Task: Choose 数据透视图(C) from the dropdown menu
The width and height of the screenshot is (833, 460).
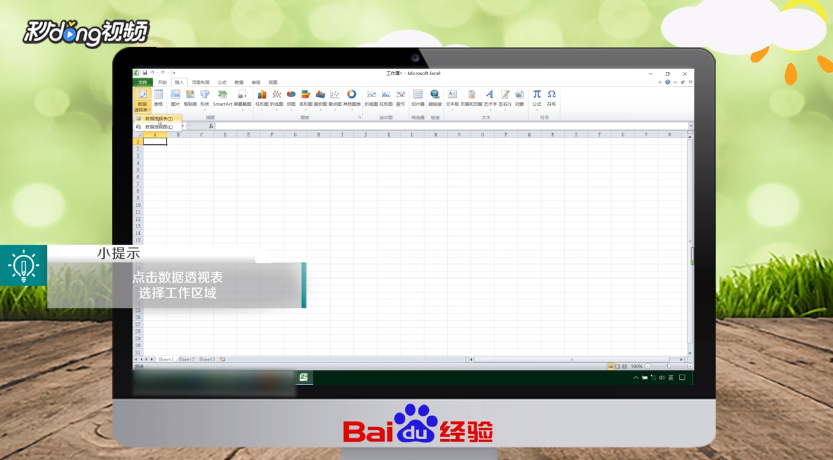Action: [x=158, y=127]
